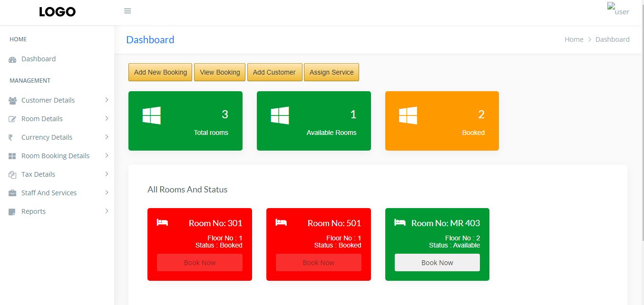Click the Windows icon on Booked card
This screenshot has height=305, width=644.
click(408, 115)
